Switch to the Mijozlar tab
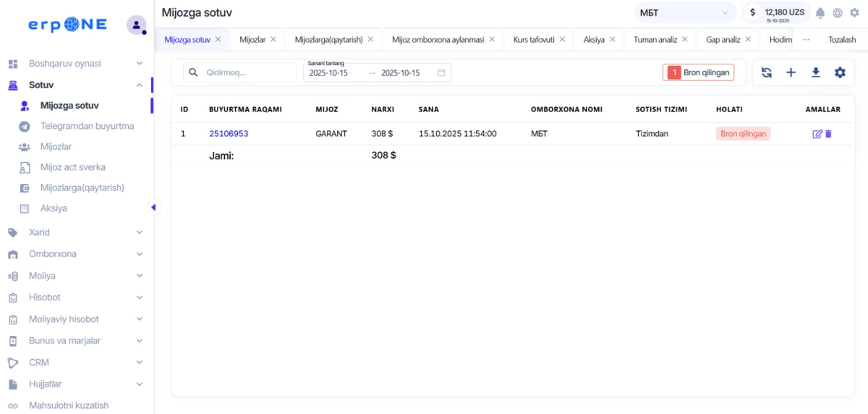This screenshot has width=868, height=414. click(252, 40)
